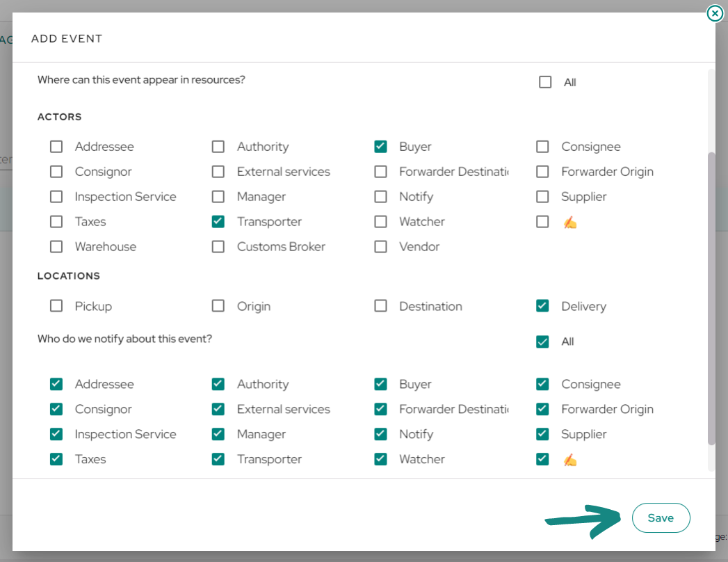Disable notification for Forwarder Origin

click(x=542, y=409)
